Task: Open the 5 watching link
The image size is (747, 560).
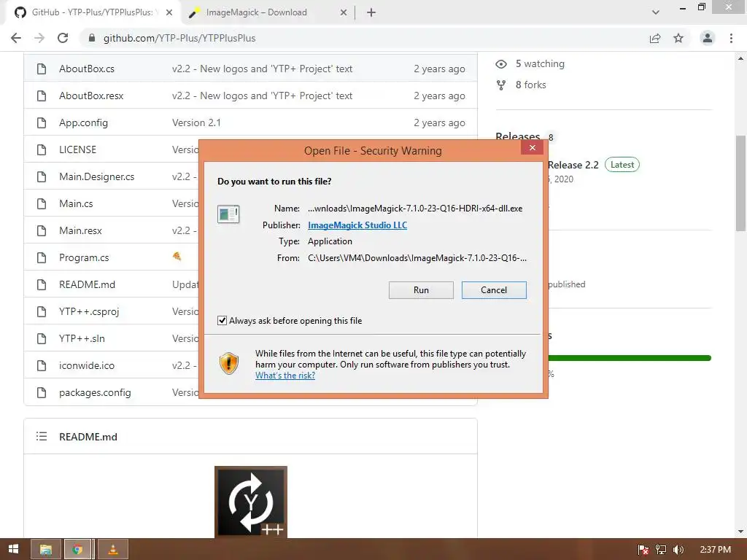Action: tap(540, 64)
